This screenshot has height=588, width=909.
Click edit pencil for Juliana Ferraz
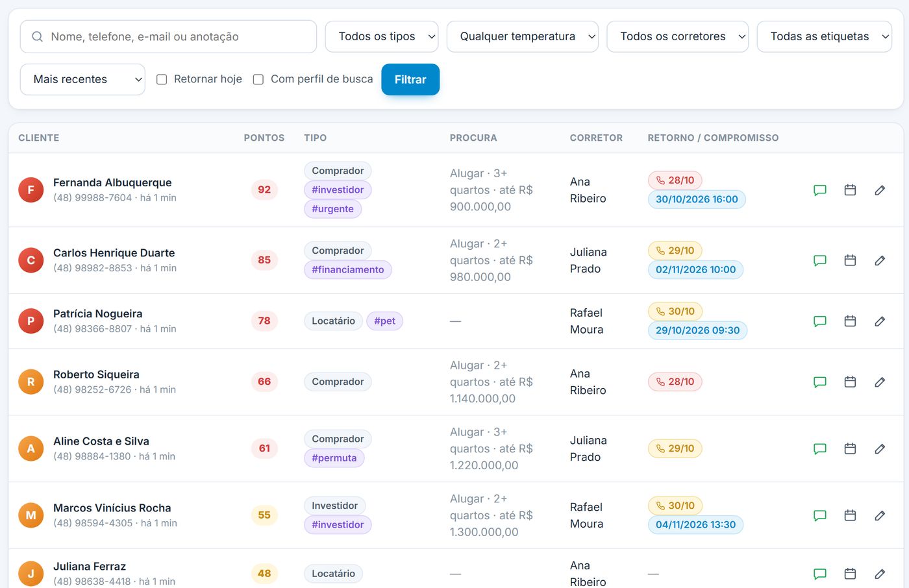880,574
